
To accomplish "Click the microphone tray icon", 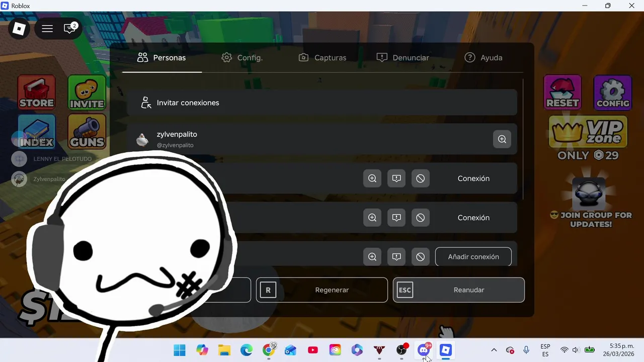I will (526, 350).
